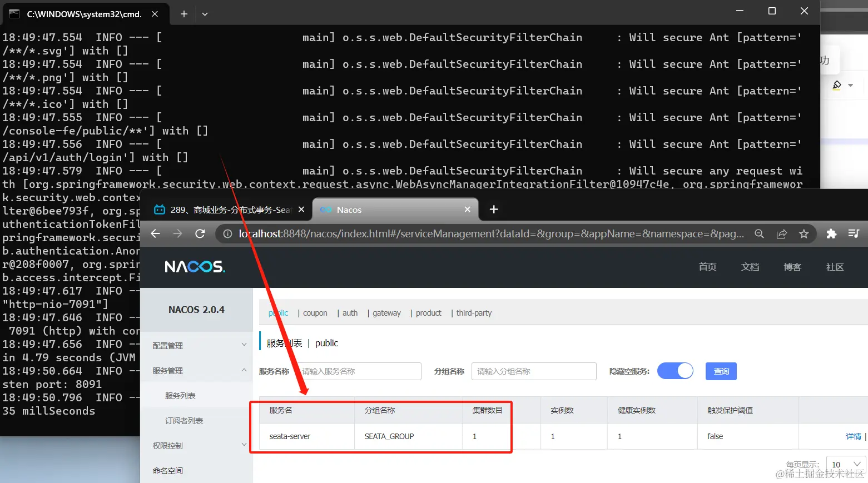Click the 查询 button
Viewport: 868px width, 483px height.
pyautogui.click(x=721, y=371)
